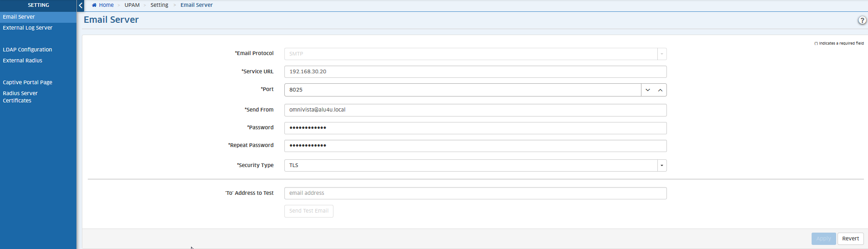Increase the Port value with up arrow
This screenshot has width=868, height=249.
[660, 90]
